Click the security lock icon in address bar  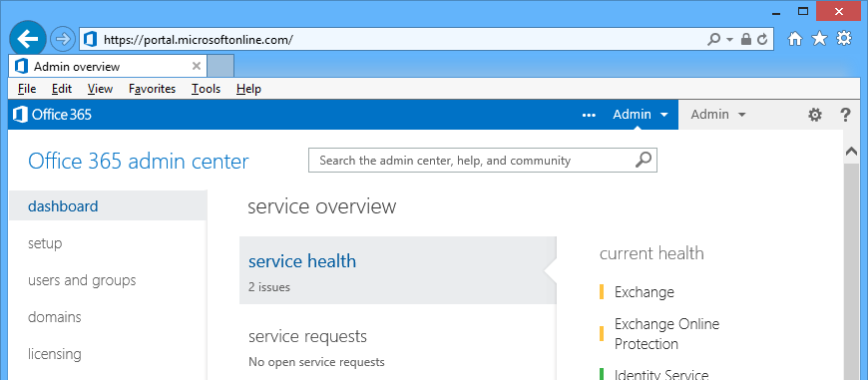click(745, 39)
